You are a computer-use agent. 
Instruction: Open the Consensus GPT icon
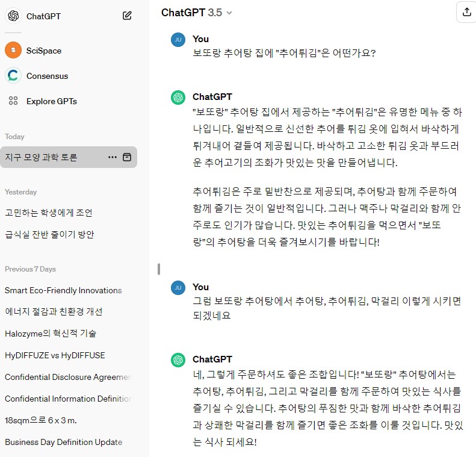pos(13,75)
